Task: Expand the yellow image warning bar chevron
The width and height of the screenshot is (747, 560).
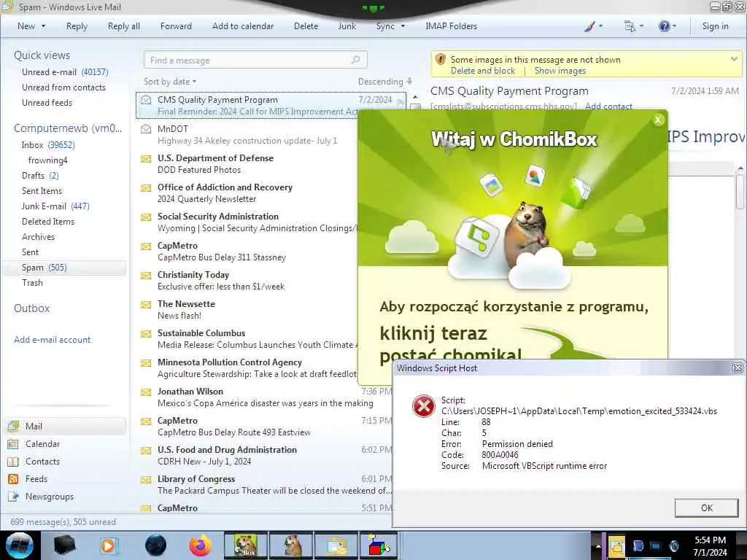Action: tap(734, 59)
